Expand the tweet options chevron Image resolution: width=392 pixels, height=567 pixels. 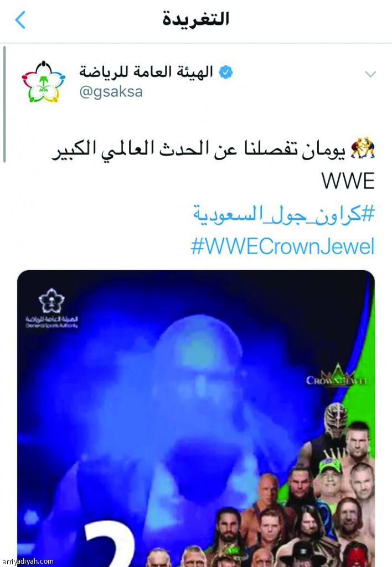point(370,74)
